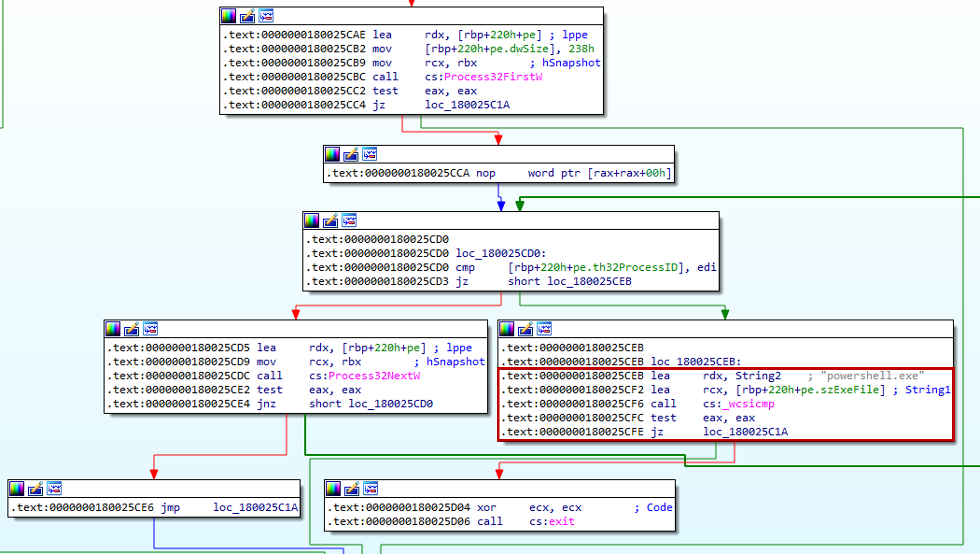Click edit-name pencil icon in Process32FirstW block
This screenshot has width=980, height=554.
click(247, 16)
